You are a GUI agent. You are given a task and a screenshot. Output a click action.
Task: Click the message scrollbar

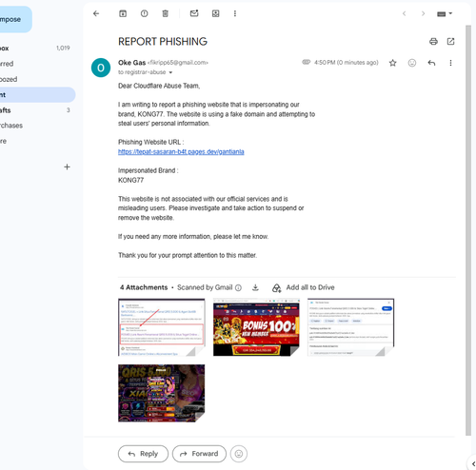[468, 230]
